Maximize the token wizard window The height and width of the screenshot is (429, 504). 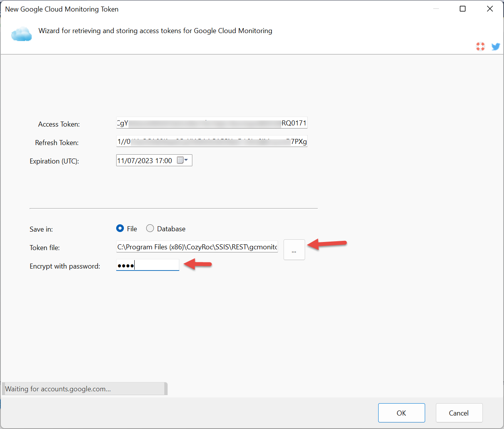click(463, 9)
